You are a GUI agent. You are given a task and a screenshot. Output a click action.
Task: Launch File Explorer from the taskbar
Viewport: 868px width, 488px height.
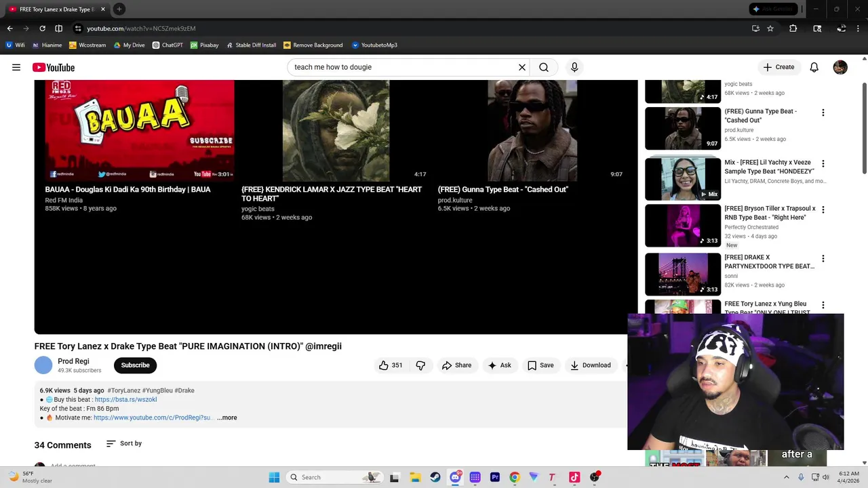click(x=415, y=477)
